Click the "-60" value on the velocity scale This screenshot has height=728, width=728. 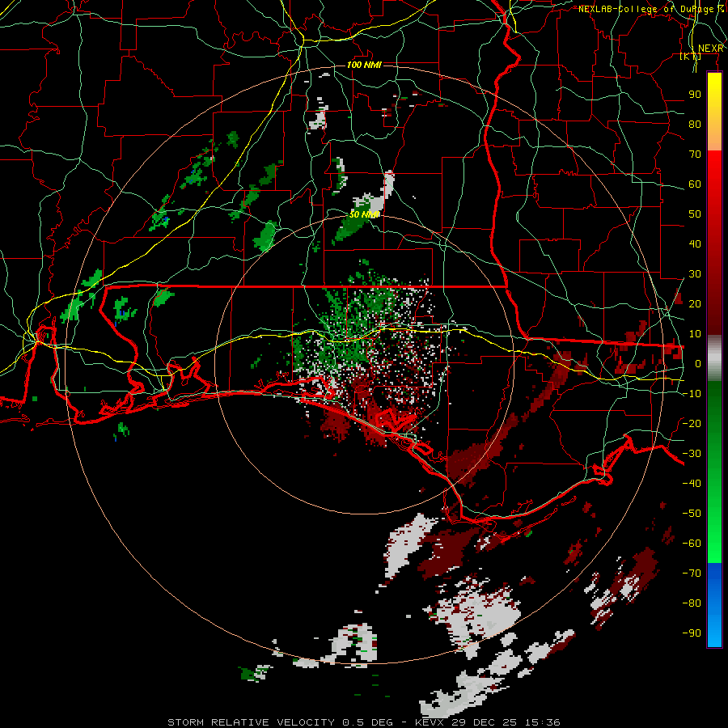[x=692, y=544]
